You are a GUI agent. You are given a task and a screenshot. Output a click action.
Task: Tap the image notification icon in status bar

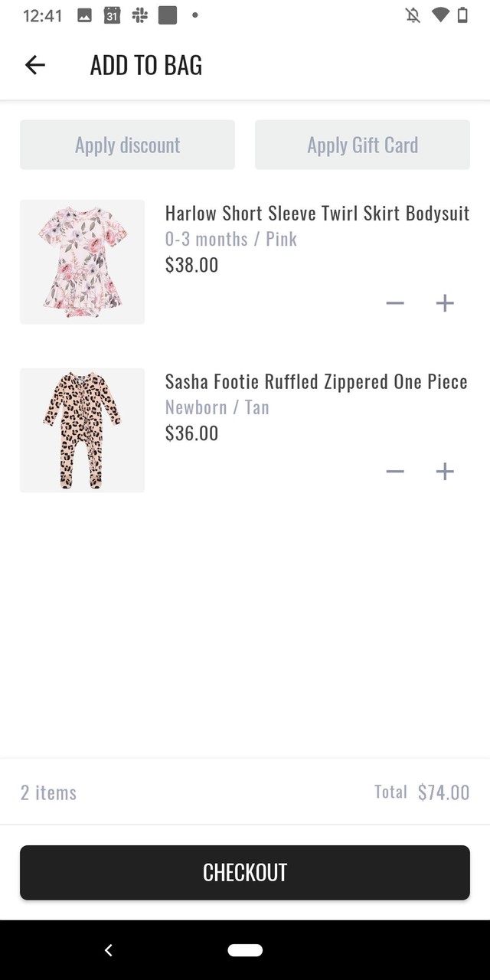click(85, 15)
